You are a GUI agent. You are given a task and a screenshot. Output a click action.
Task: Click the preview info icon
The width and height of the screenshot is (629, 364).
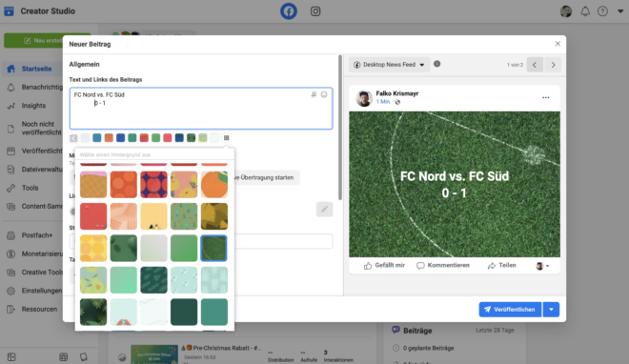[x=436, y=64]
